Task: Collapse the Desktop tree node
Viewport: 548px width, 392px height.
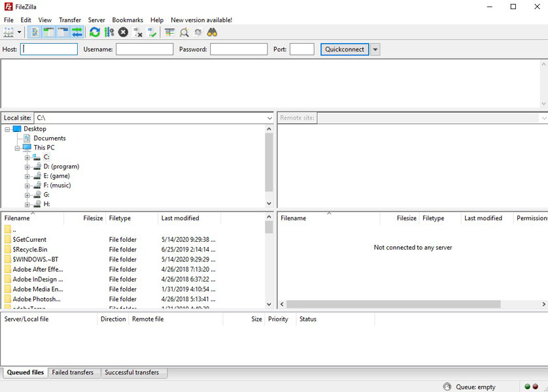Action: [x=7, y=129]
